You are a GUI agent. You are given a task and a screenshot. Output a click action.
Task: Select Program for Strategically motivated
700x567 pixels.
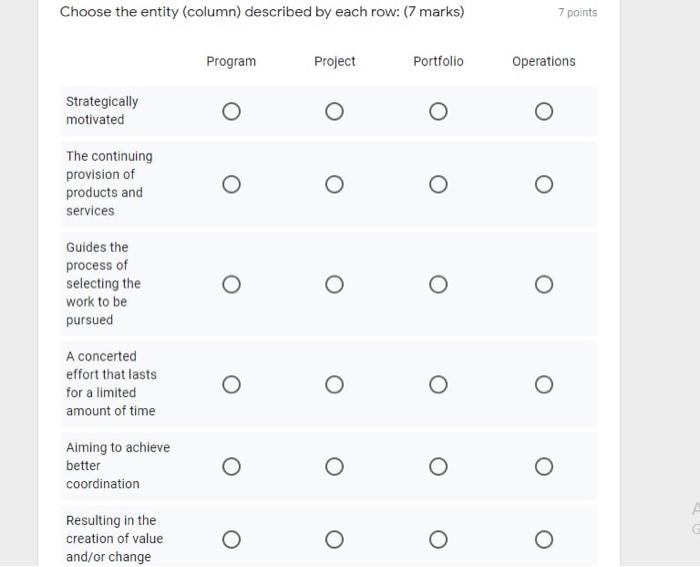pyautogui.click(x=231, y=111)
